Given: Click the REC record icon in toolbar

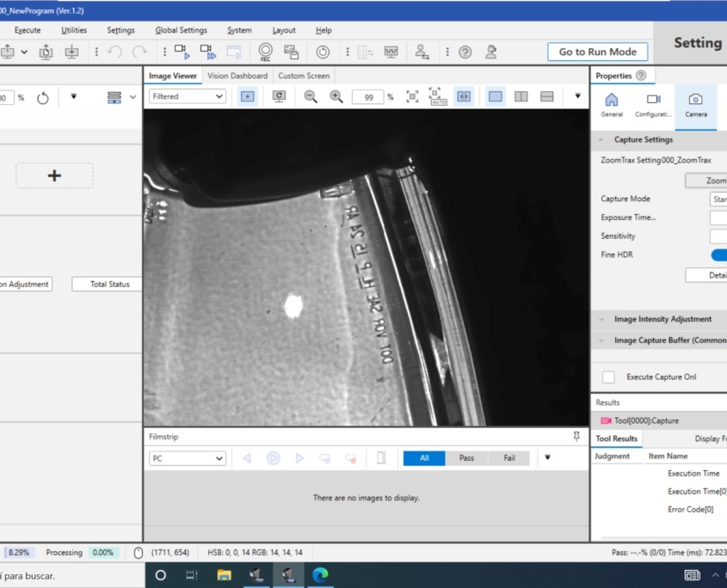Looking at the screenshot, I should pos(266,52).
